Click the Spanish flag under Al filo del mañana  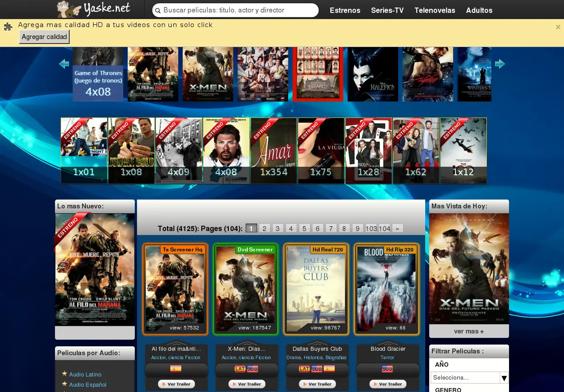click(176, 369)
